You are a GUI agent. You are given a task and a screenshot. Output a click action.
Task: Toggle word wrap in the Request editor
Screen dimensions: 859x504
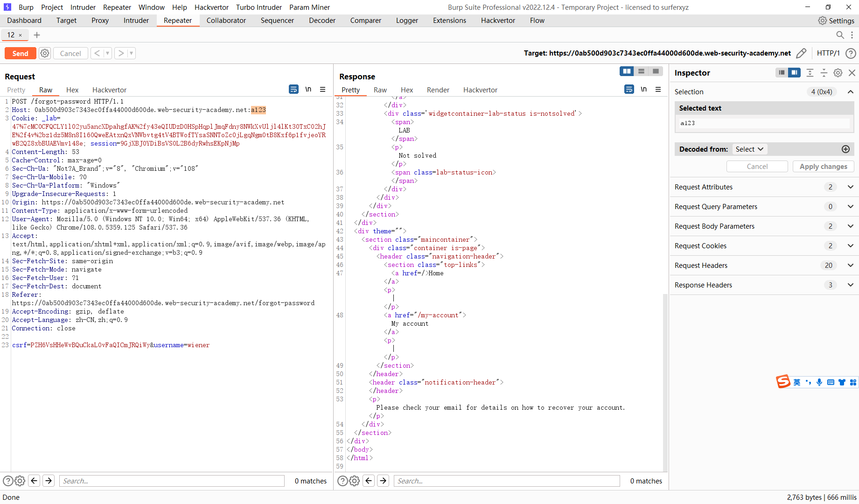pos(293,89)
